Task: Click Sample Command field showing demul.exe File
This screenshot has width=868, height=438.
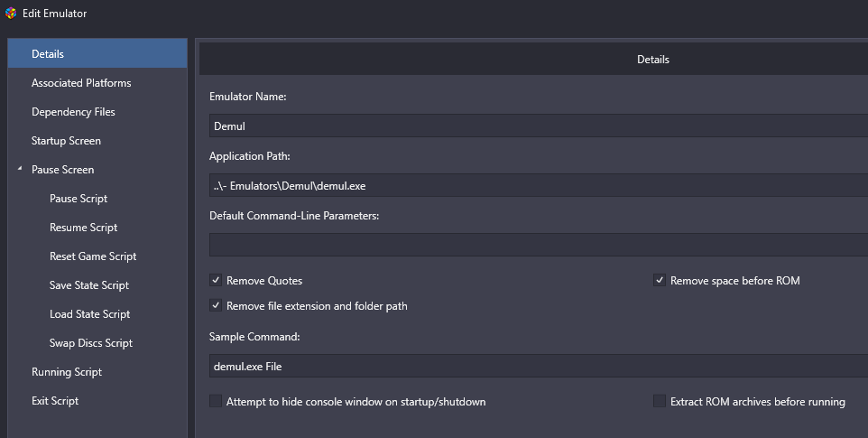Action: (538, 366)
